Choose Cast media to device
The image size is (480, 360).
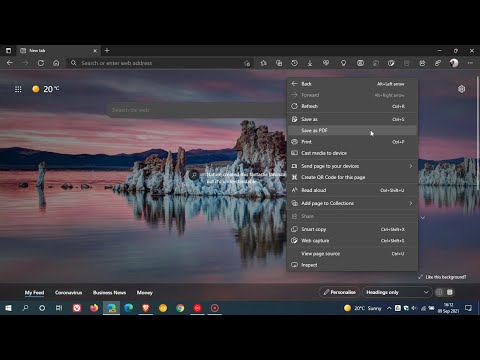tap(352, 153)
